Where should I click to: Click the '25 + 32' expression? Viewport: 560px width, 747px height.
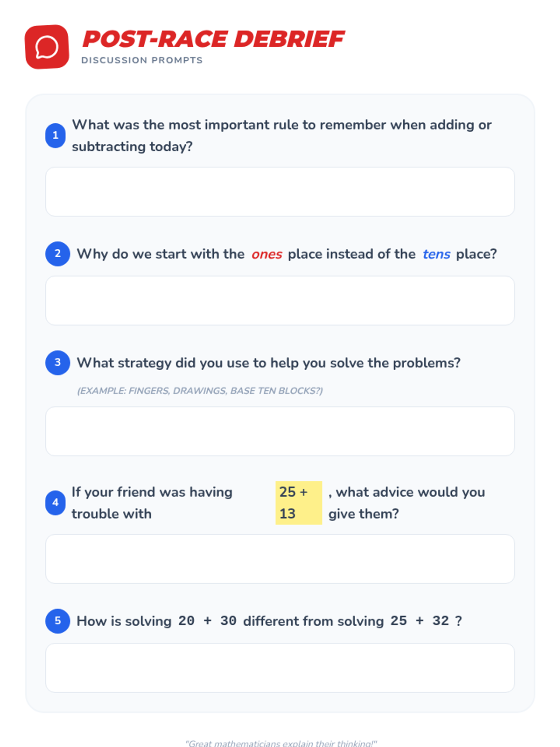coord(419,621)
